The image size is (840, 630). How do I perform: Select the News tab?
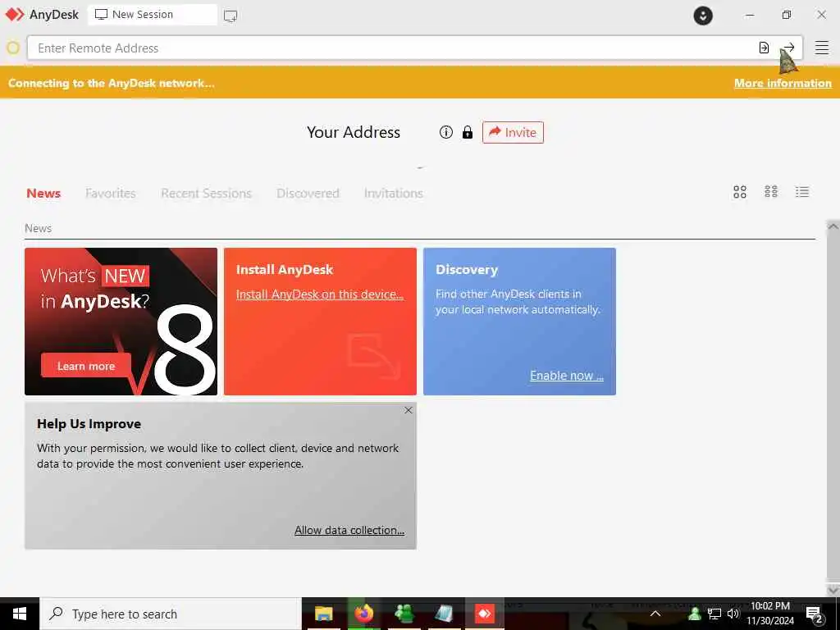tap(43, 194)
